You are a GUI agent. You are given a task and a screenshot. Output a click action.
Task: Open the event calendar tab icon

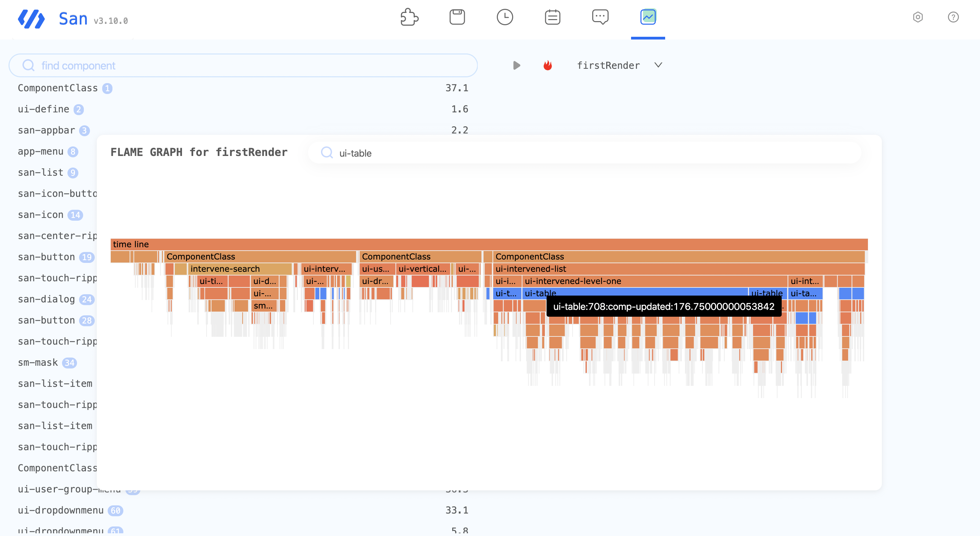coord(552,17)
